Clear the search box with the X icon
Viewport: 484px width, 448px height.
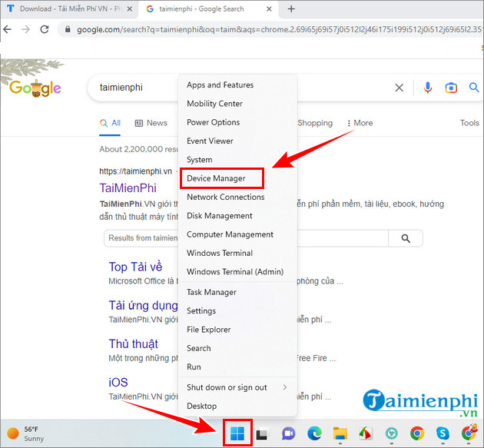(x=399, y=88)
